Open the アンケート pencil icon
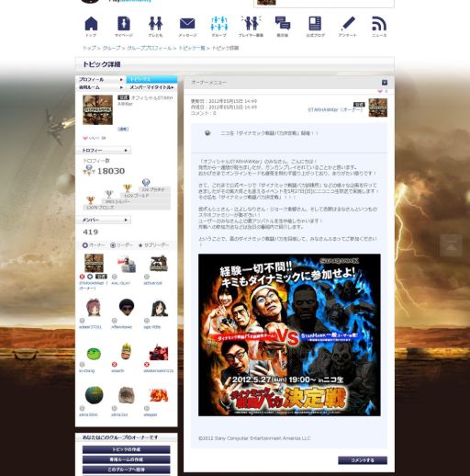The image size is (470, 476). pyautogui.click(x=348, y=24)
